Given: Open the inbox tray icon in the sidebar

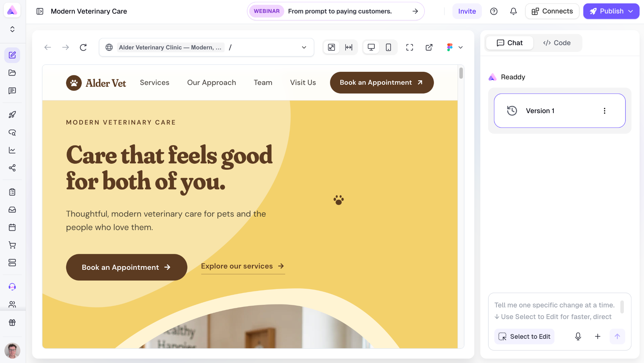Looking at the screenshot, I should [12, 210].
